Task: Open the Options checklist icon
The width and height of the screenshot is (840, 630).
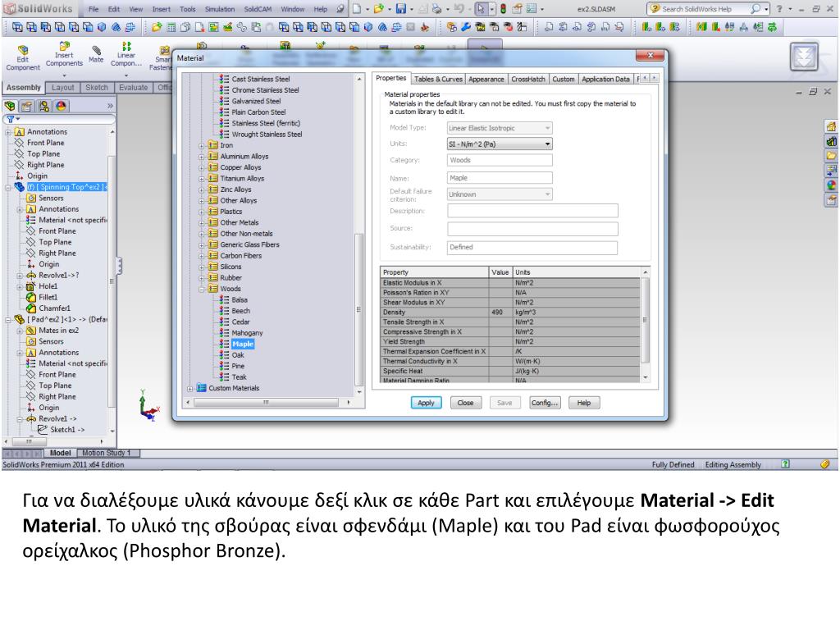Action: [531, 8]
